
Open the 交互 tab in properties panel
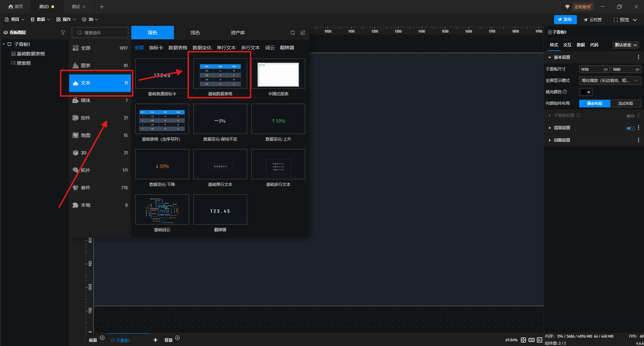(567, 45)
